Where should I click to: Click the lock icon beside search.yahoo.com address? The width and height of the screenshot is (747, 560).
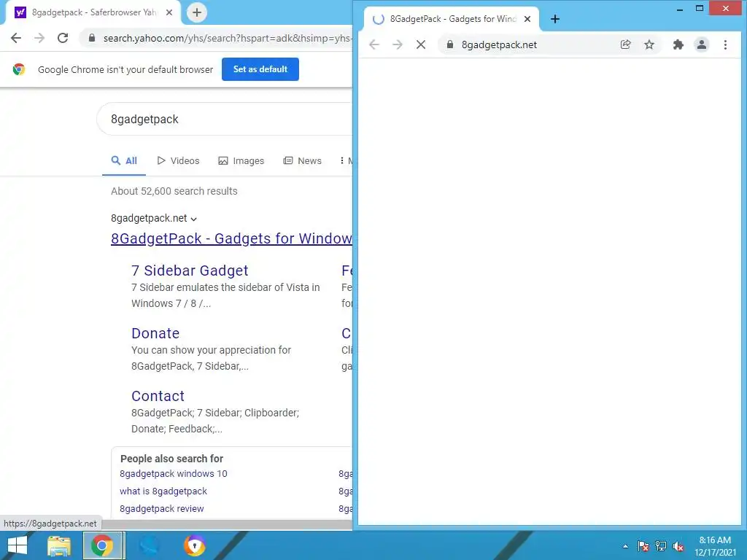(93, 38)
